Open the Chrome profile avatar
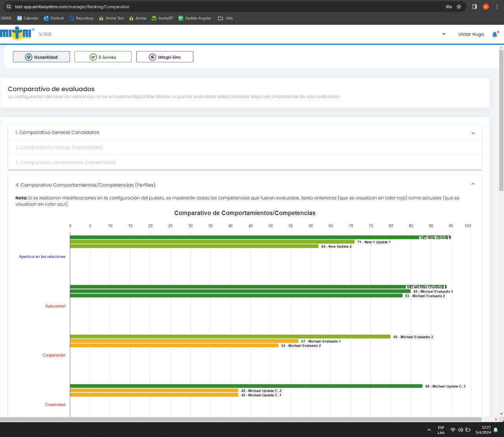Viewport: 504px width, 437px height. [x=486, y=7]
